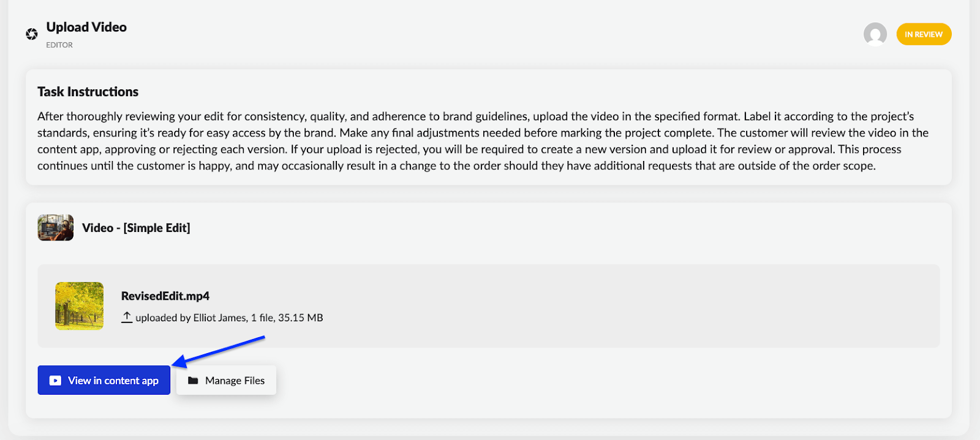Open the RevisedEdit.mp4 file name

click(165, 296)
